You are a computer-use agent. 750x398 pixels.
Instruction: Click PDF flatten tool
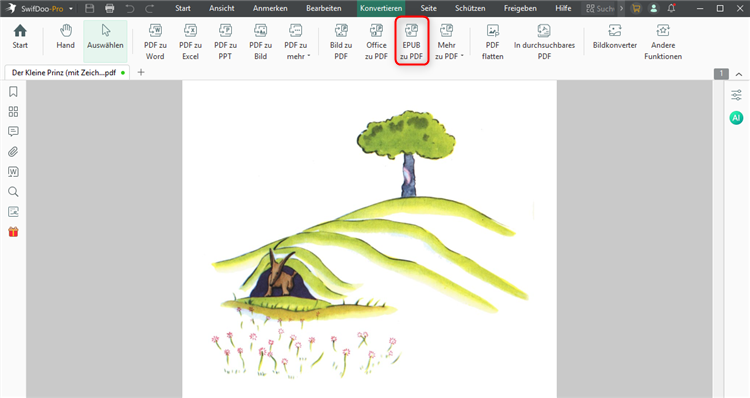pos(493,42)
